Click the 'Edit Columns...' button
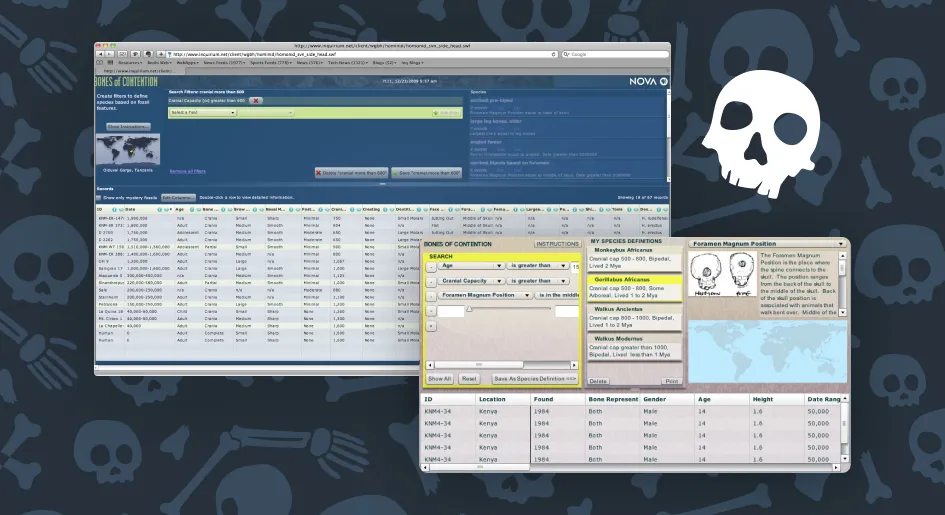 178,198
